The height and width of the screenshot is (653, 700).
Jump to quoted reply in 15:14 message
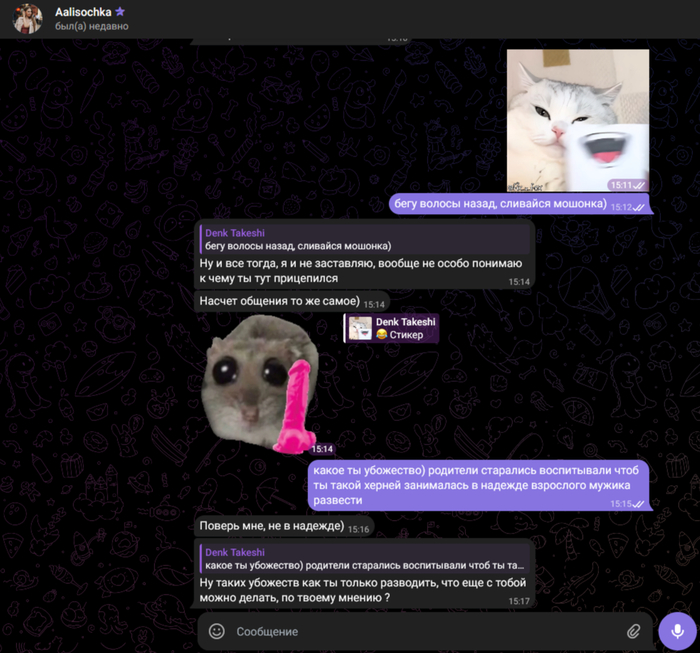tap(360, 239)
